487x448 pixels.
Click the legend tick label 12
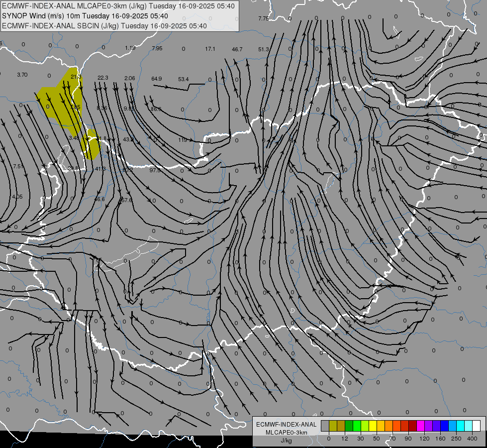[345, 439]
